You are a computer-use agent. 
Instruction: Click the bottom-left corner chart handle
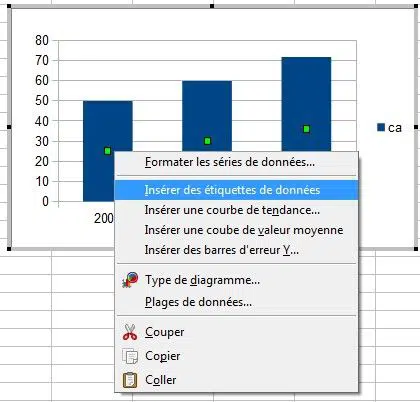[x=9, y=249]
